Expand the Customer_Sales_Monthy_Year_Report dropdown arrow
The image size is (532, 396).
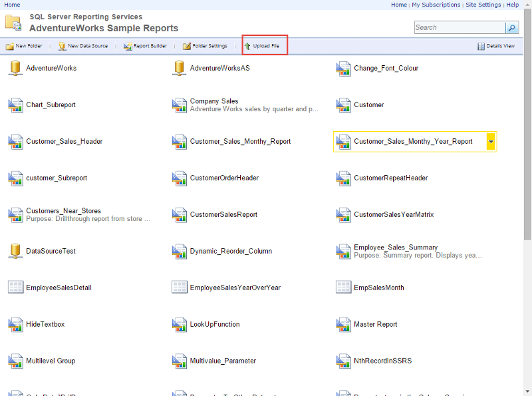[491, 141]
